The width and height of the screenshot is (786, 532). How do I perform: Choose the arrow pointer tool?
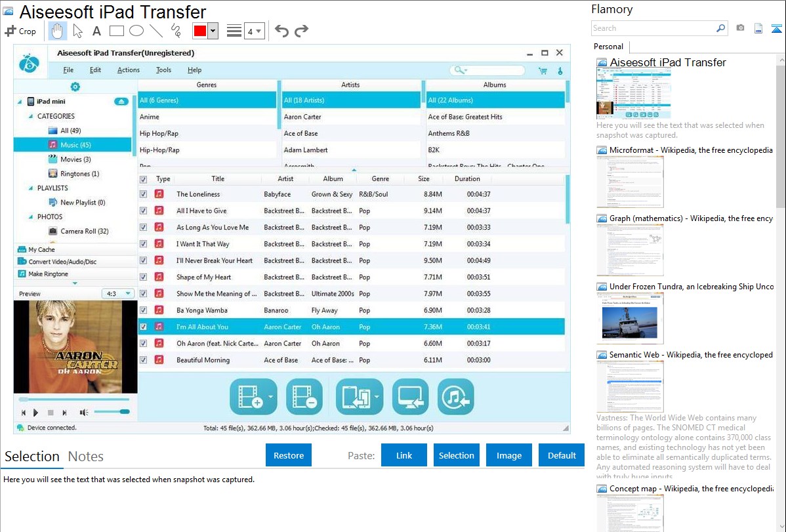77,31
